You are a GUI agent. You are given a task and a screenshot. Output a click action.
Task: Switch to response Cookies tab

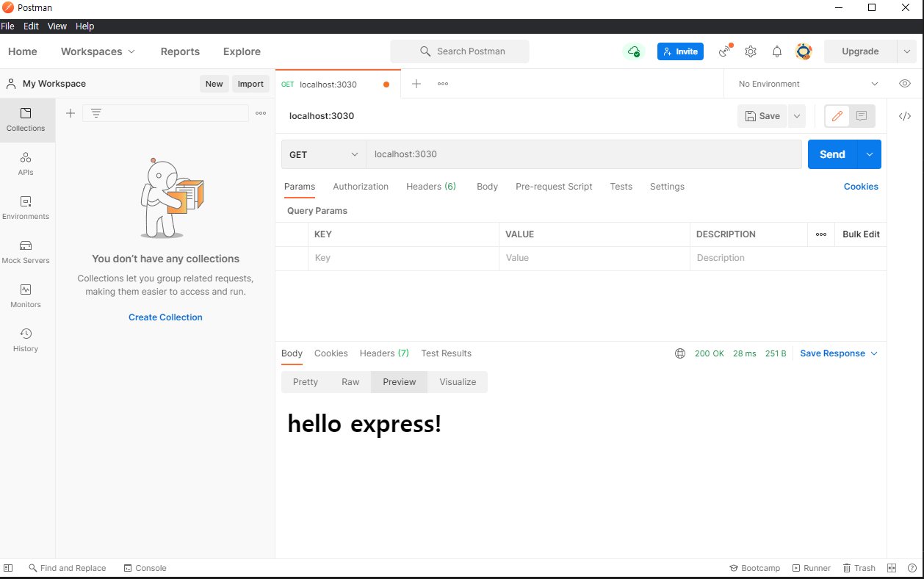pyautogui.click(x=331, y=353)
